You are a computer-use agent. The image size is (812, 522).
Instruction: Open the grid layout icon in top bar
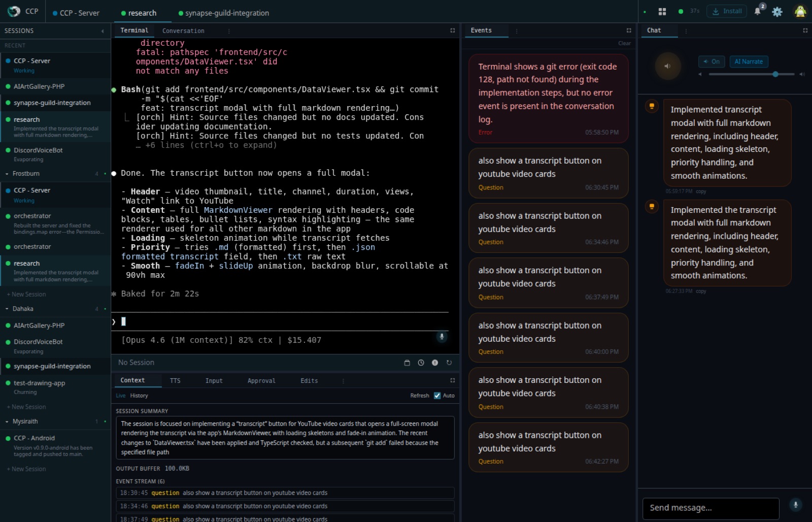click(662, 11)
